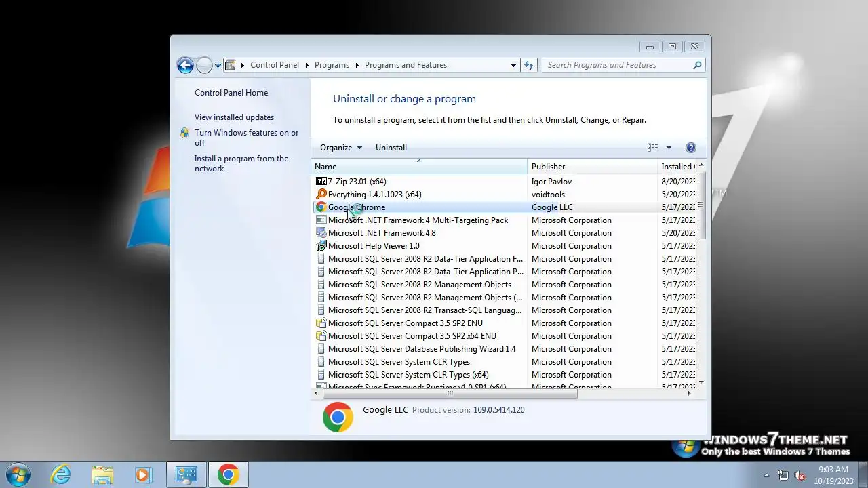Click voidtools publisher cell
Screen dimensions: 868x488
click(x=548, y=195)
